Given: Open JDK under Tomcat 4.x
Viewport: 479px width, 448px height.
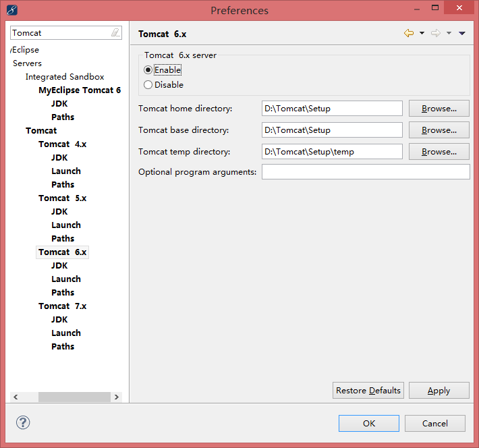Looking at the screenshot, I should [59, 157].
